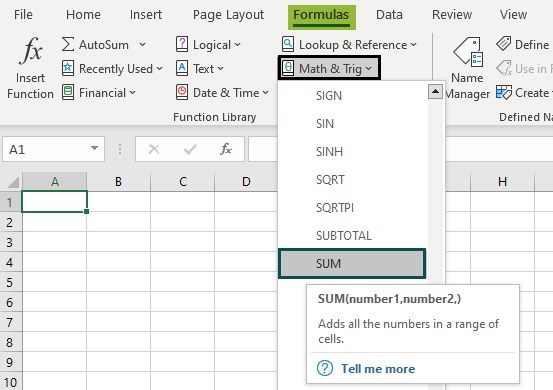Expand the AutoSum dropdown arrow
The width and height of the screenshot is (553, 390).
[142, 44]
